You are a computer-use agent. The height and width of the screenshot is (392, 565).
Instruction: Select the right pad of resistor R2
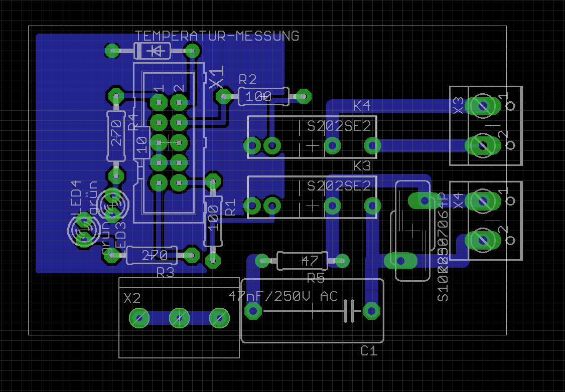[x=304, y=96]
